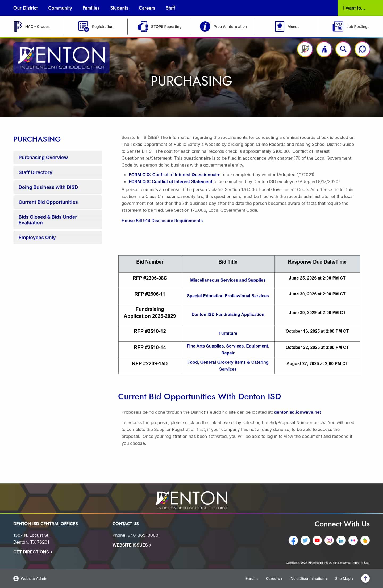
Task: Open Miscellaneous Services and Supplies bid
Action: coord(228,280)
